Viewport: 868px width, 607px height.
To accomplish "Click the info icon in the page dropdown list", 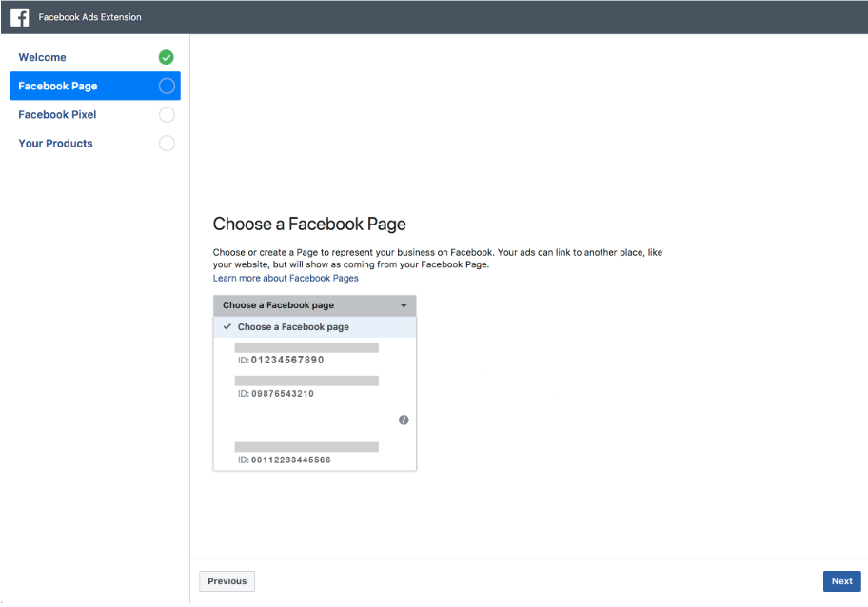I will [404, 420].
